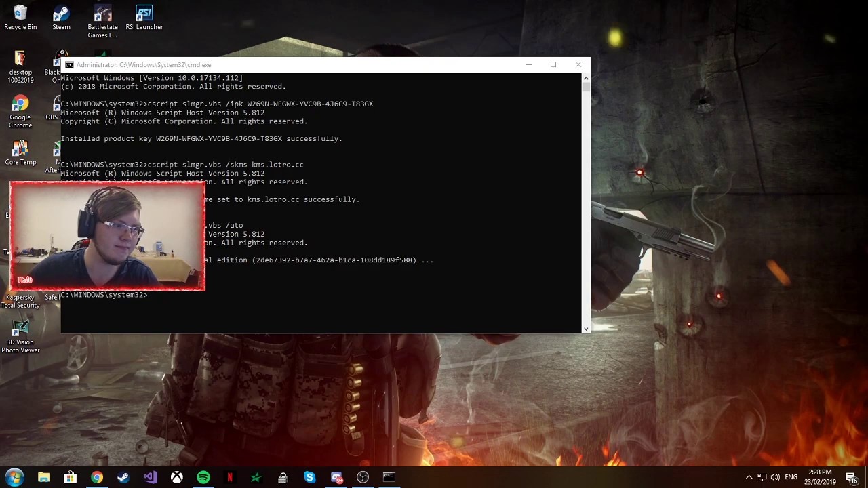The image size is (868, 488).
Task: Click the 'cscript slmgr.vbs /skms kms.lotro.cc' command line
Action: coord(226,165)
